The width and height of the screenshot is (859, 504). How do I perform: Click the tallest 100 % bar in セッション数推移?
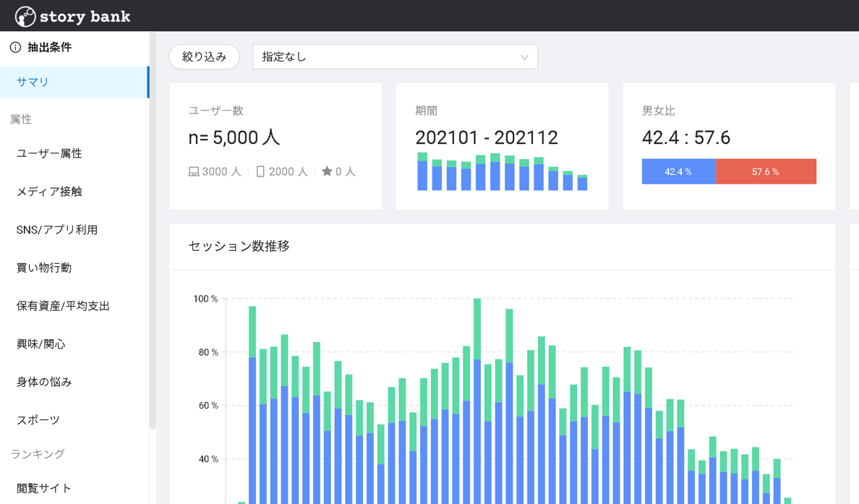477,401
